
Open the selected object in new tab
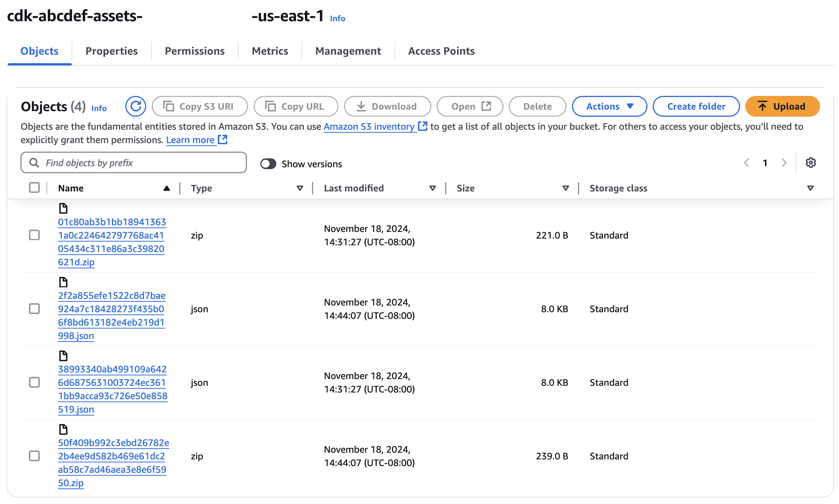point(470,106)
